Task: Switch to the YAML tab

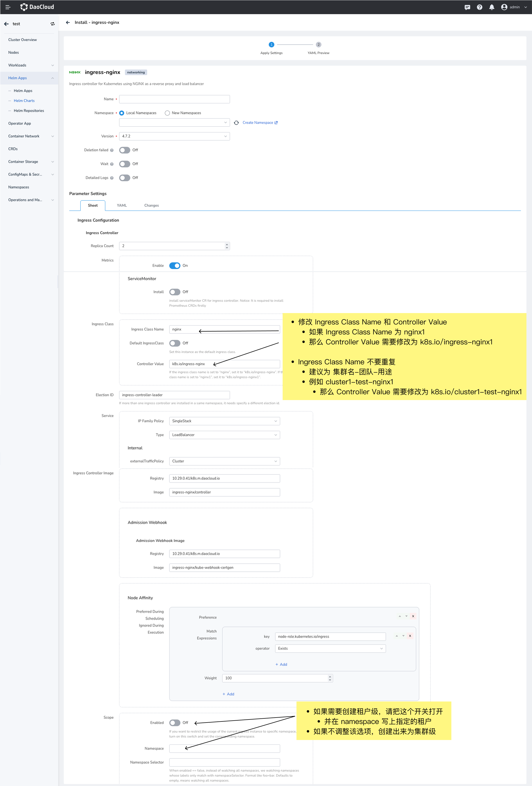Action: (122, 205)
